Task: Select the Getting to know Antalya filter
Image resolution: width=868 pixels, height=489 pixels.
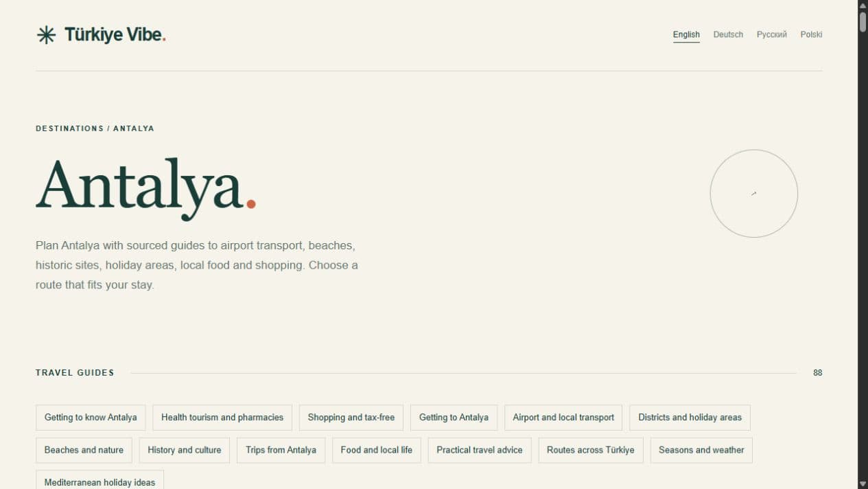Action: 91,418
